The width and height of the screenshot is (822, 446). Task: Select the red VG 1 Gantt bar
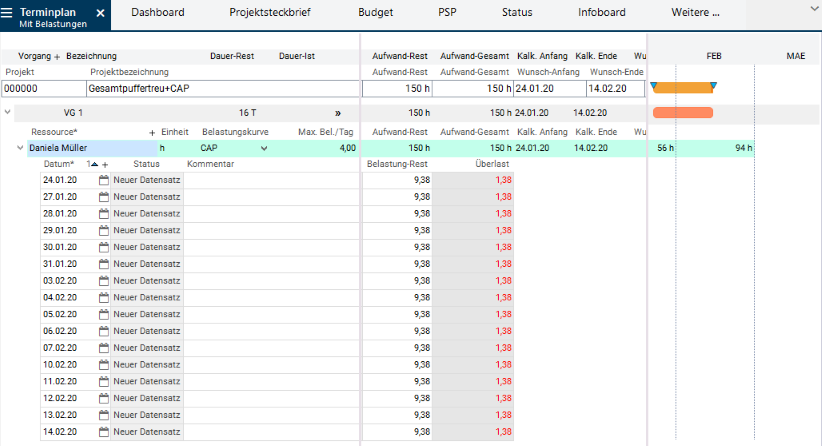pyautogui.click(x=683, y=112)
